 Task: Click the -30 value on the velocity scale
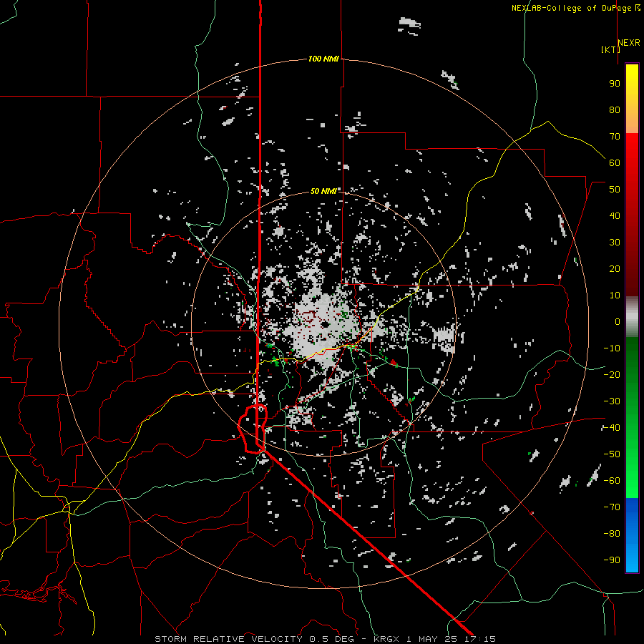[x=612, y=401]
